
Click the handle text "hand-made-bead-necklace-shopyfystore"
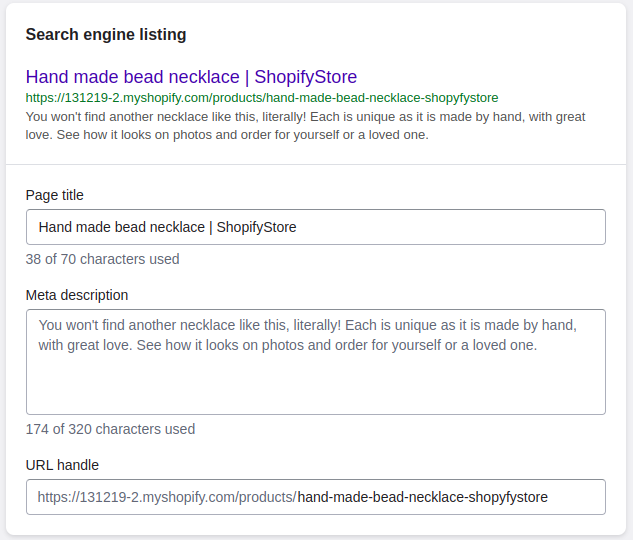tap(423, 497)
